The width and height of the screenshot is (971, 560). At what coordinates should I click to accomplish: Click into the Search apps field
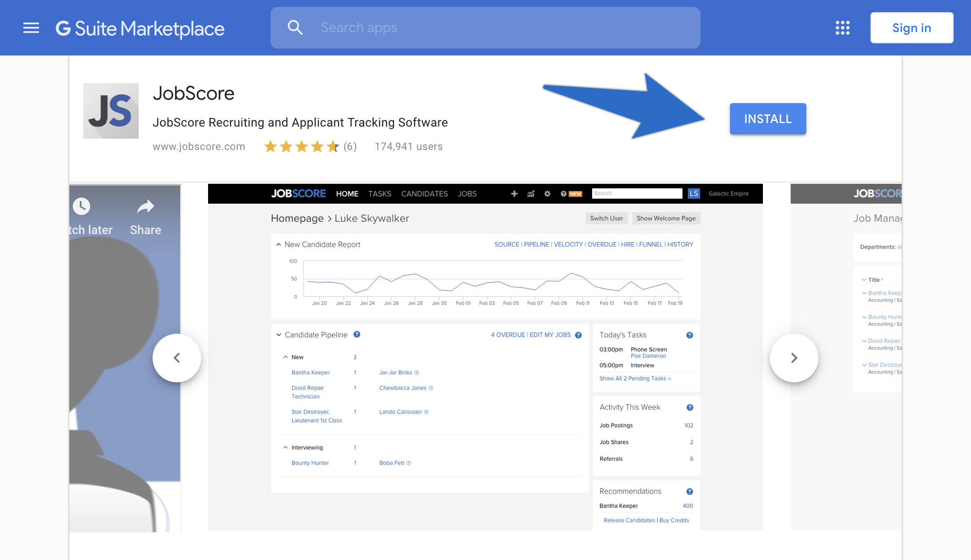point(485,28)
